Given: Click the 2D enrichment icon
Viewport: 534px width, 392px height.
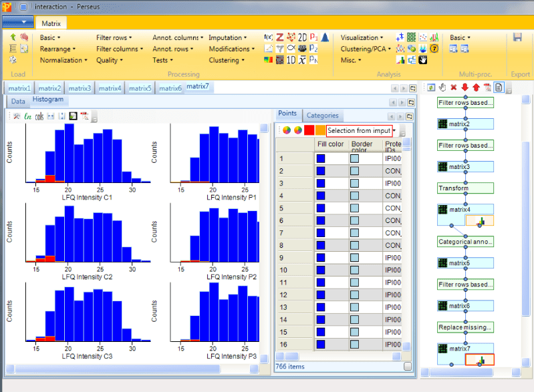Looking at the screenshot, I should tap(302, 37).
